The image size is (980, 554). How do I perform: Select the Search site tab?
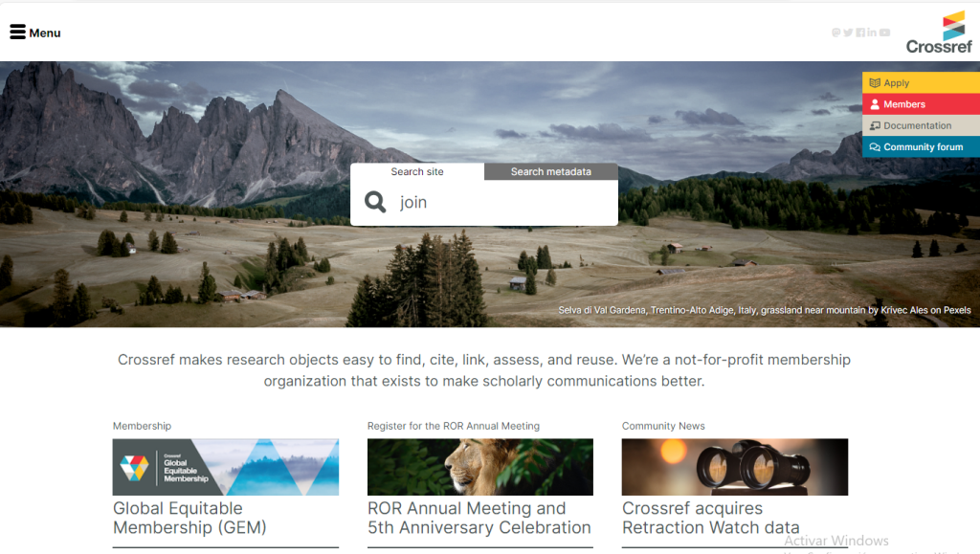(x=417, y=172)
